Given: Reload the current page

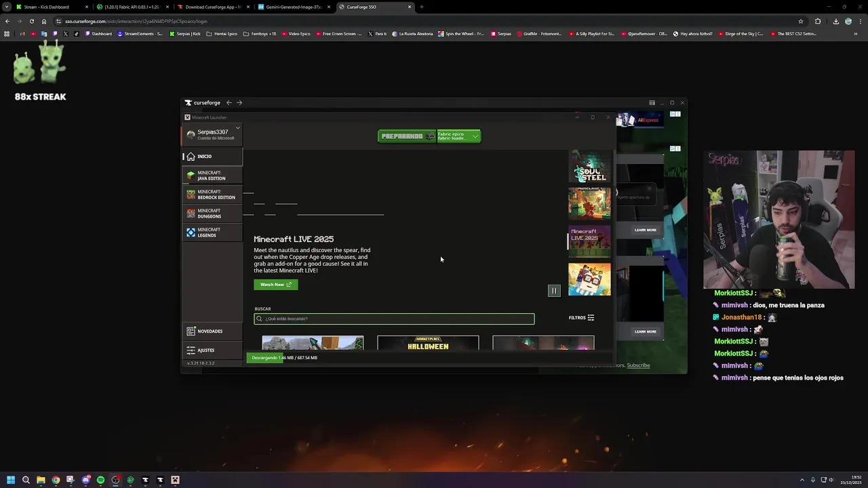Looking at the screenshot, I should click(x=31, y=21).
